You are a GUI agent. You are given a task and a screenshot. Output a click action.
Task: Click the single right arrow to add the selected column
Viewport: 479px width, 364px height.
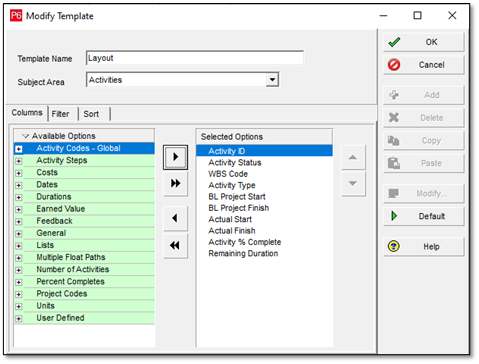point(175,157)
